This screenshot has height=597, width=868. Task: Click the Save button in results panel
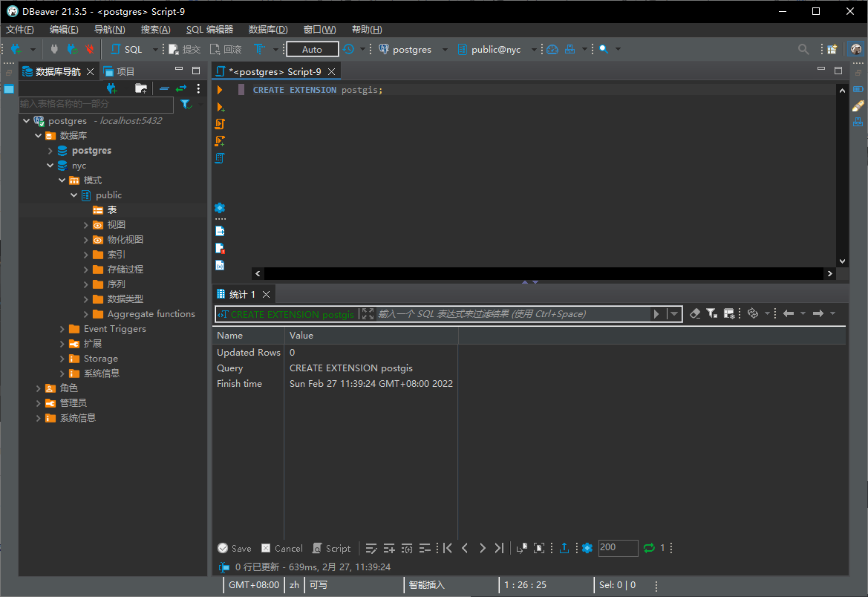click(235, 548)
